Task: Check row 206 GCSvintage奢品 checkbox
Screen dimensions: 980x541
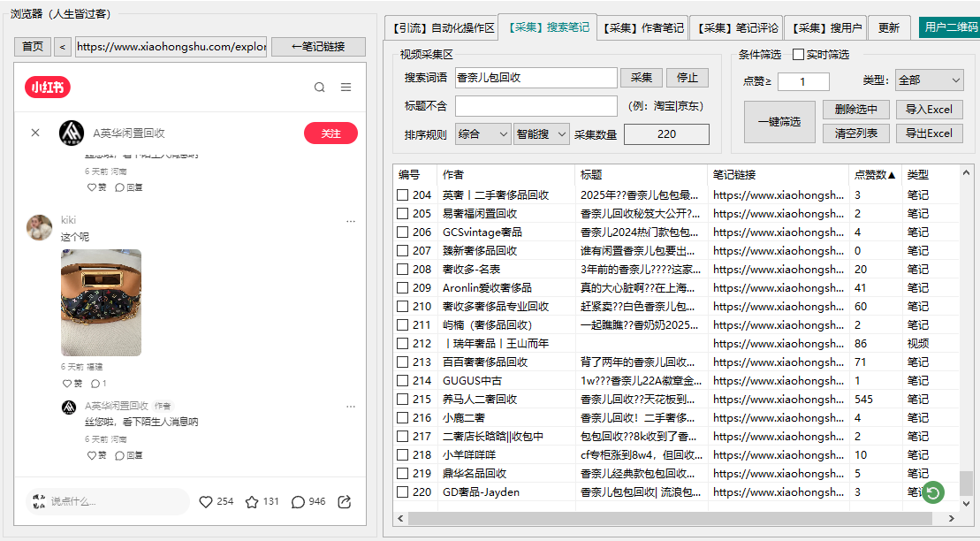Action: tap(402, 232)
